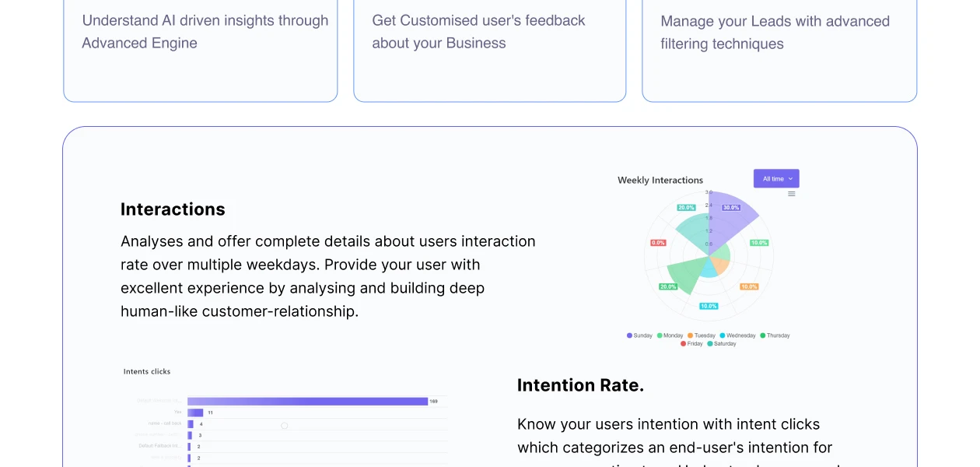Click the Intention Rate heading
Image resolution: width=980 pixels, height=467 pixels.
pyautogui.click(x=580, y=385)
